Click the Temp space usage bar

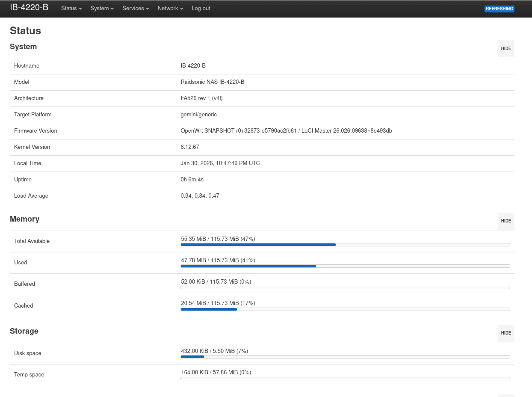(345, 379)
